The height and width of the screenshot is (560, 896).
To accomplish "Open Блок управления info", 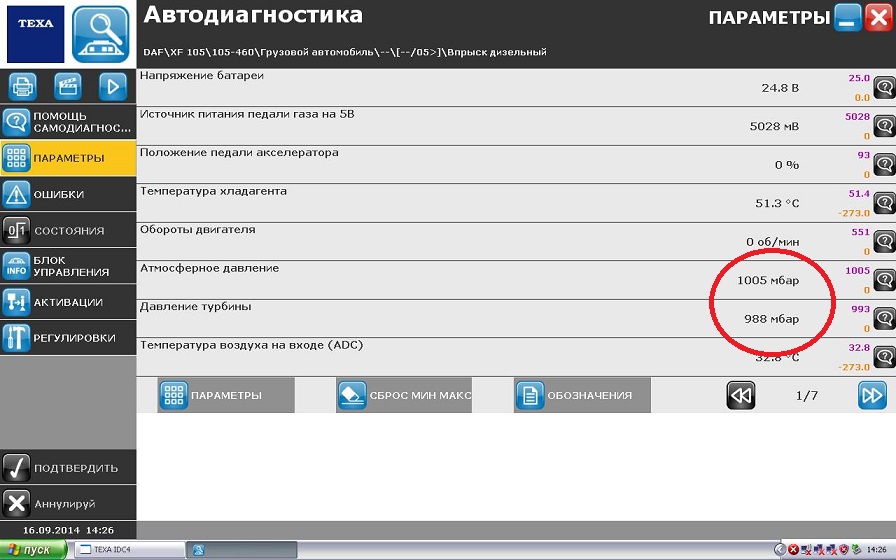I will coord(68,266).
